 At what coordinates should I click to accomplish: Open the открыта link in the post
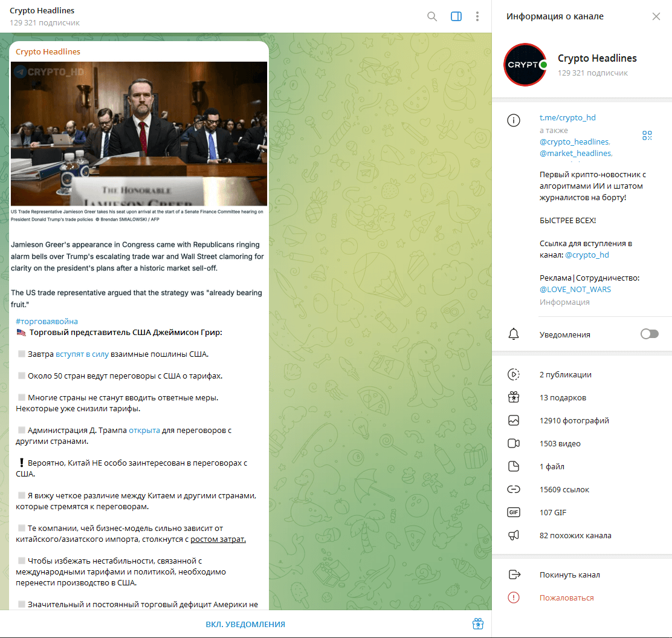pyautogui.click(x=144, y=430)
